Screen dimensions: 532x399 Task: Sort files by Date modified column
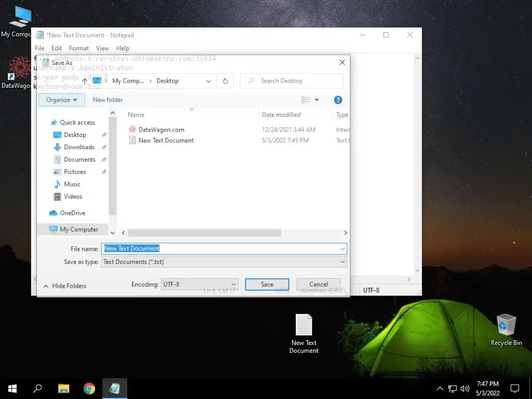coord(281,115)
